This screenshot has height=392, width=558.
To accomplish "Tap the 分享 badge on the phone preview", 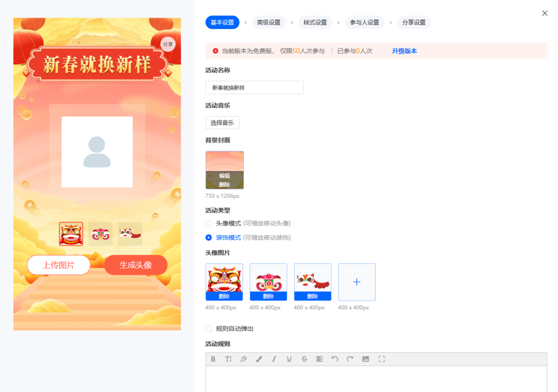I will (x=168, y=44).
